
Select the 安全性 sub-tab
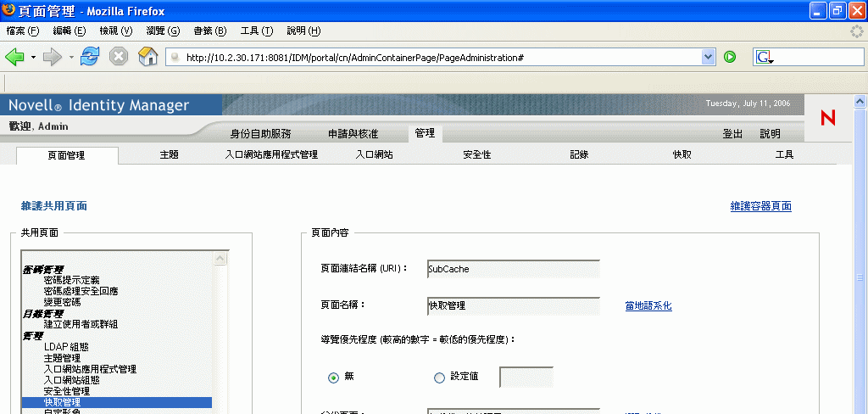coord(477,155)
